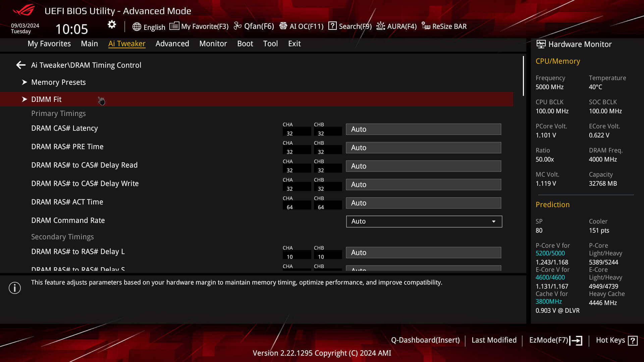Navigate back to Ai Tweaker root
Image resolution: width=644 pixels, height=362 pixels.
[20, 65]
